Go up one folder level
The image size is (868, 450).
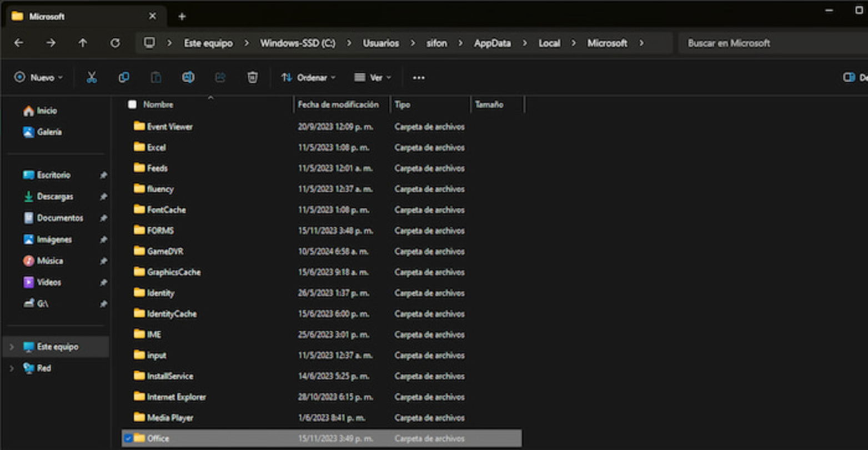click(83, 43)
